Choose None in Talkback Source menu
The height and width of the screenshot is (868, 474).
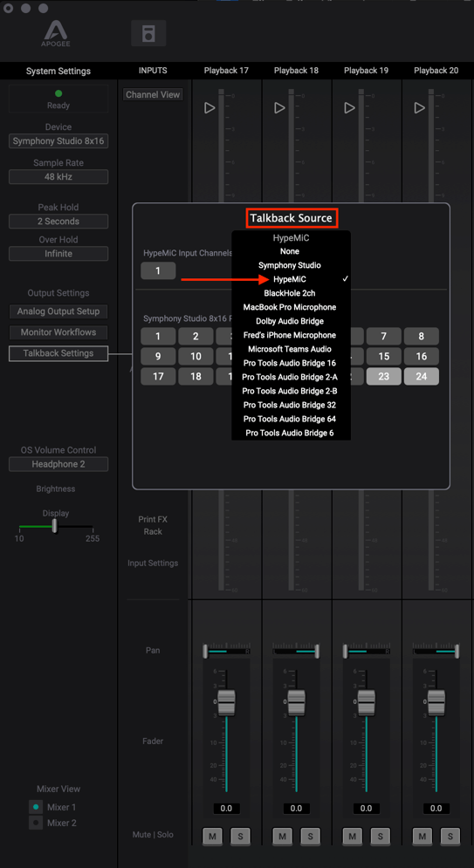291,251
